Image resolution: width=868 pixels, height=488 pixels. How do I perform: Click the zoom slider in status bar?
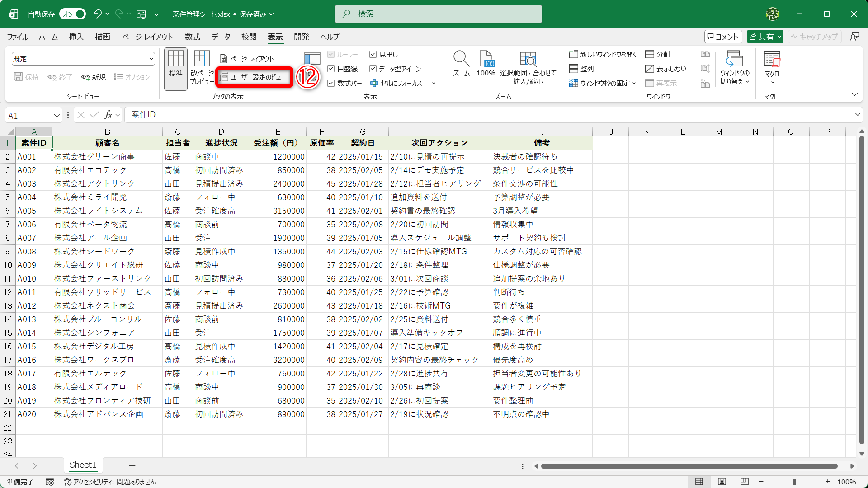[794, 482]
